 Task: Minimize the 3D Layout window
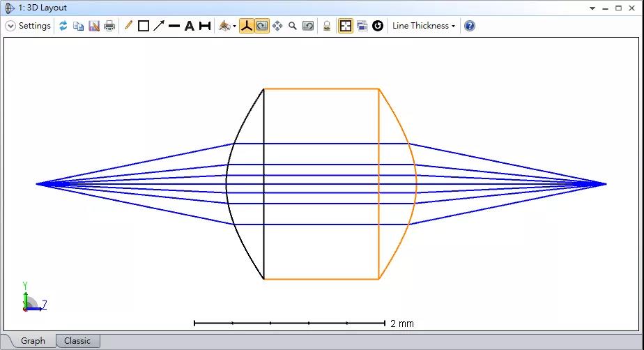click(x=606, y=8)
